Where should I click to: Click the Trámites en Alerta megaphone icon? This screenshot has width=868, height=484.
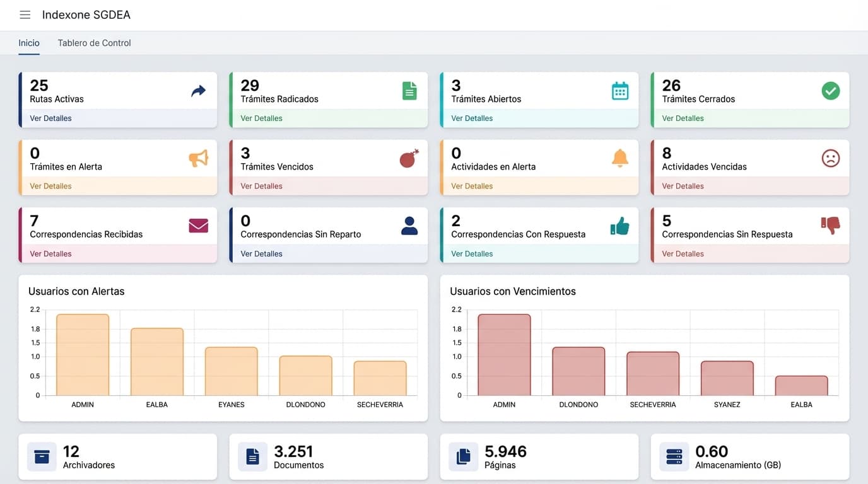pyautogui.click(x=199, y=158)
